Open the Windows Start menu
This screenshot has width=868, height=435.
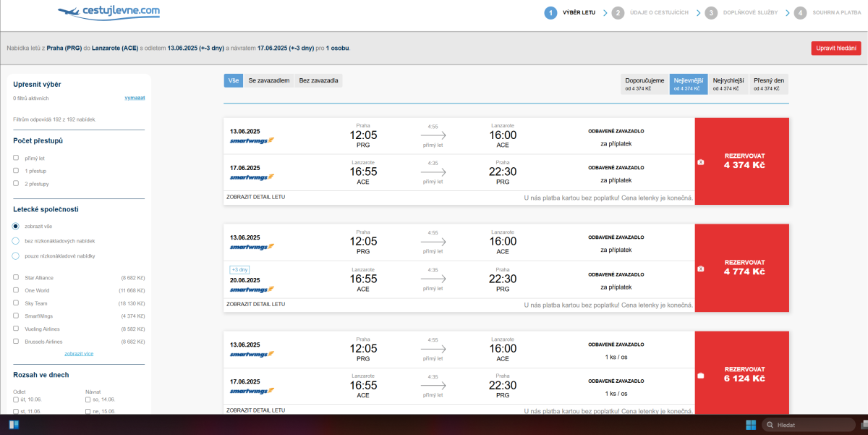750,425
